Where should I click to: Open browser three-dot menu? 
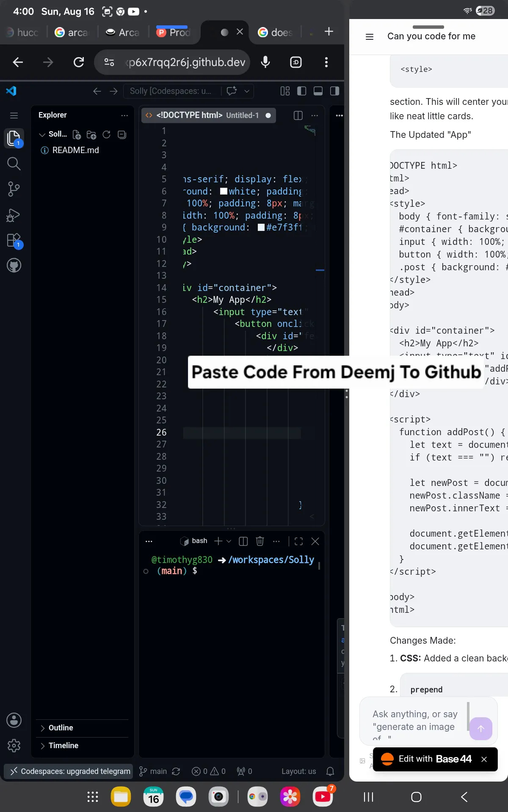[326, 62]
